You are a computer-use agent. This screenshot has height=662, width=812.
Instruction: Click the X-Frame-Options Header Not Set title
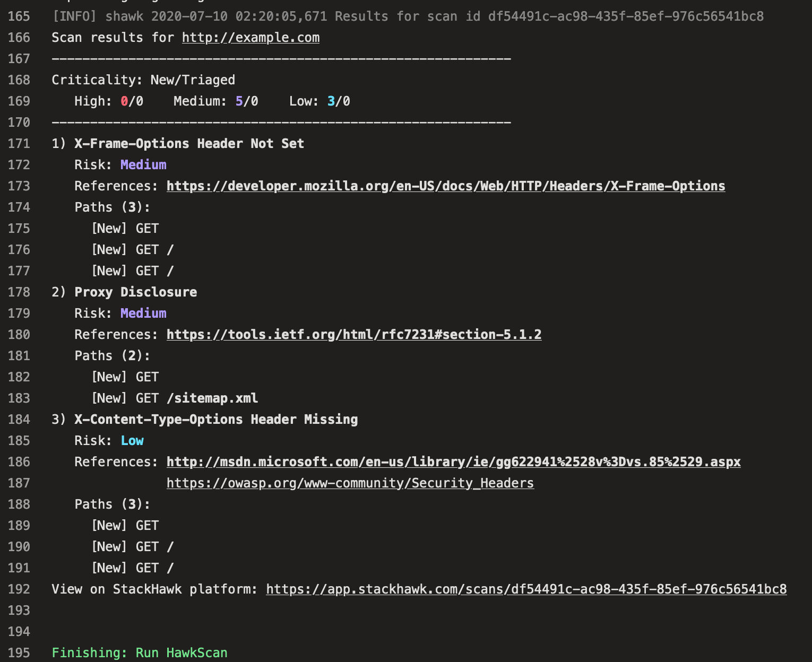coord(189,143)
